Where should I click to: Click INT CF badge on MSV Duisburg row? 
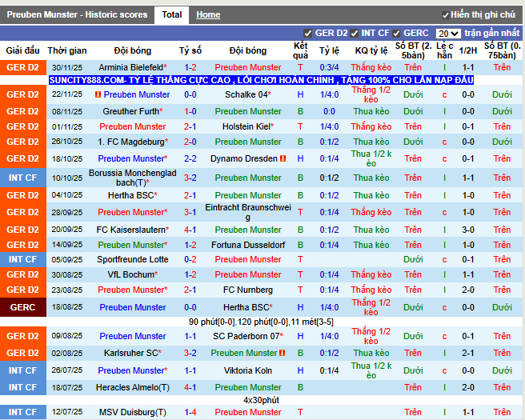pos(22,412)
